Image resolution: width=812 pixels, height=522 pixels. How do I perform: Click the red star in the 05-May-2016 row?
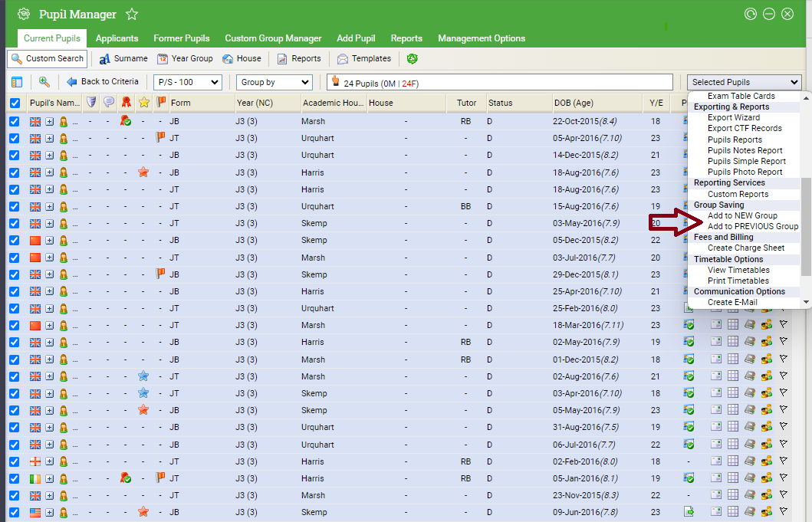[x=143, y=410]
